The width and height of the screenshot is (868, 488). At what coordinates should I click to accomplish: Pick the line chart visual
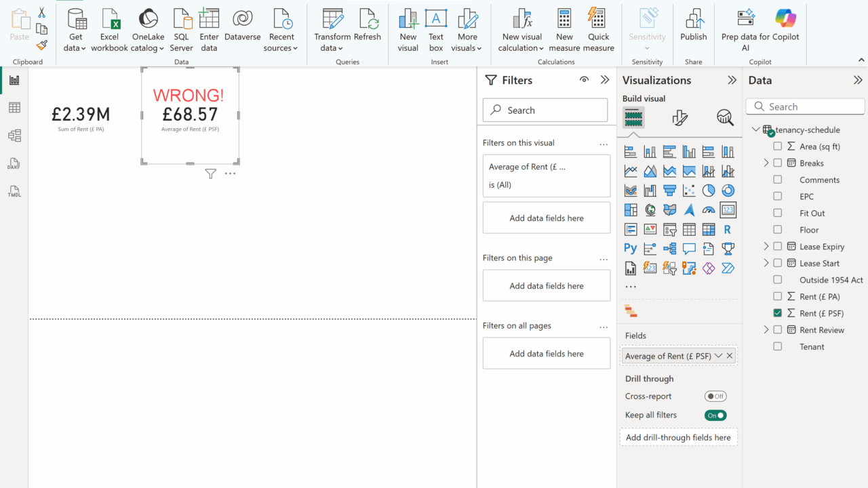coord(631,171)
